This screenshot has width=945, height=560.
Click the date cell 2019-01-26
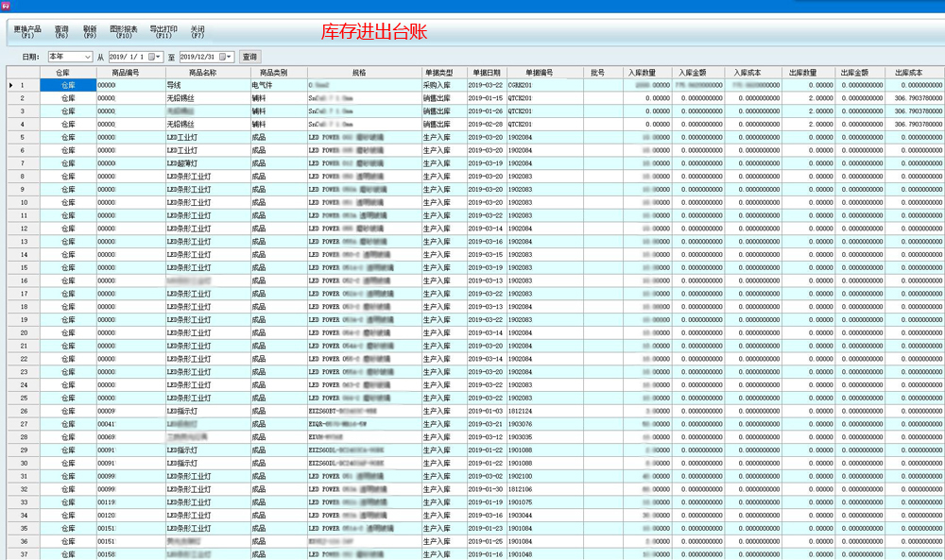487,111
